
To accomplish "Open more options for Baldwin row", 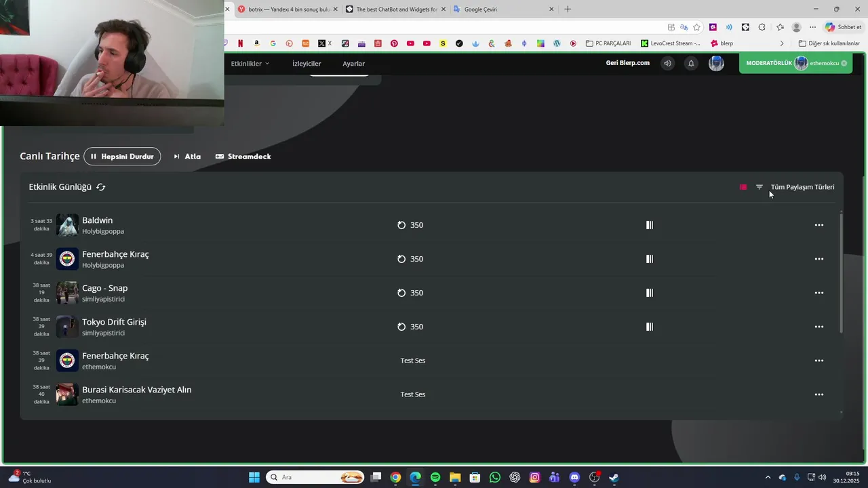I will 819,225.
